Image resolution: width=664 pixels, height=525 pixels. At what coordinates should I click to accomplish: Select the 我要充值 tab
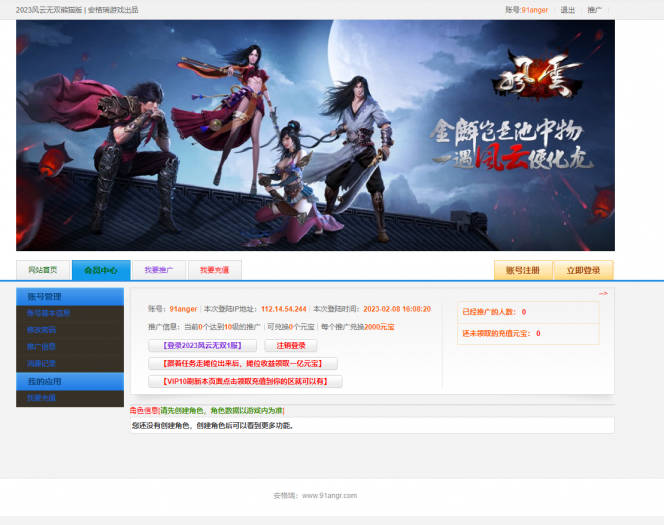(214, 270)
